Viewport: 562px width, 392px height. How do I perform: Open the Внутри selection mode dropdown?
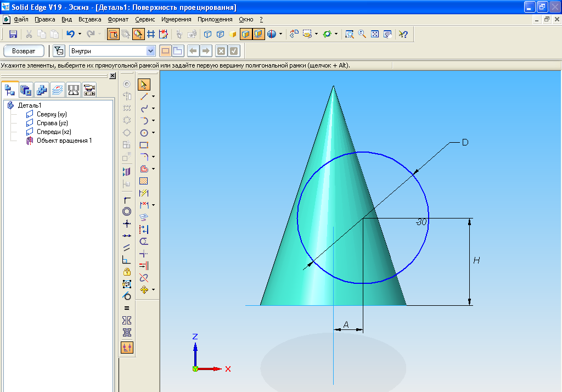(151, 51)
